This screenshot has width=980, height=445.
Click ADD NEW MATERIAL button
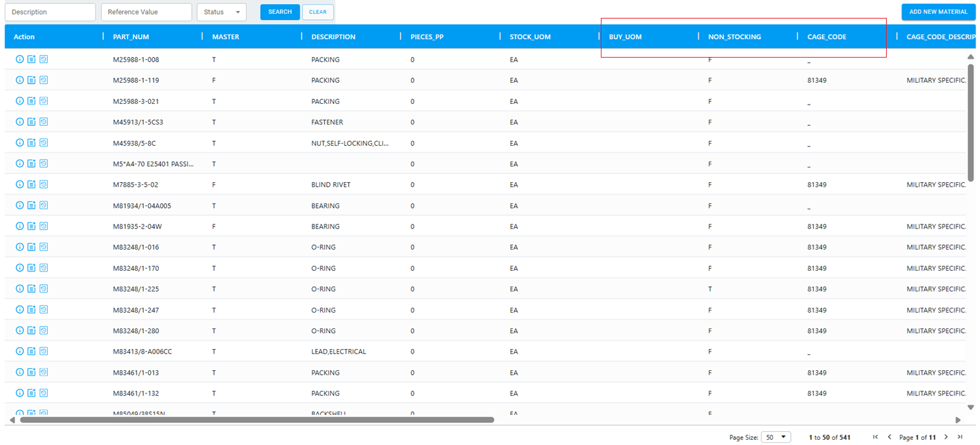tap(938, 12)
